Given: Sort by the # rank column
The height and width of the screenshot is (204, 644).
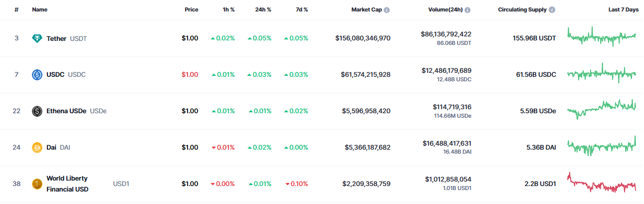Looking at the screenshot, I should [16, 10].
